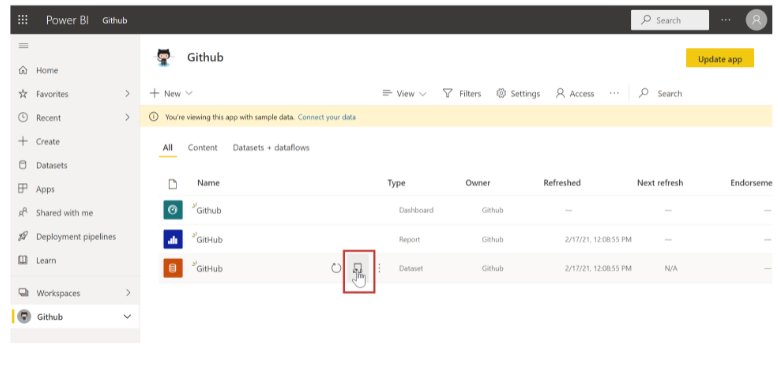Image resolution: width=778 pixels, height=368 pixels.
Task: Select the Github workspace in sidebar
Action: point(75,316)
